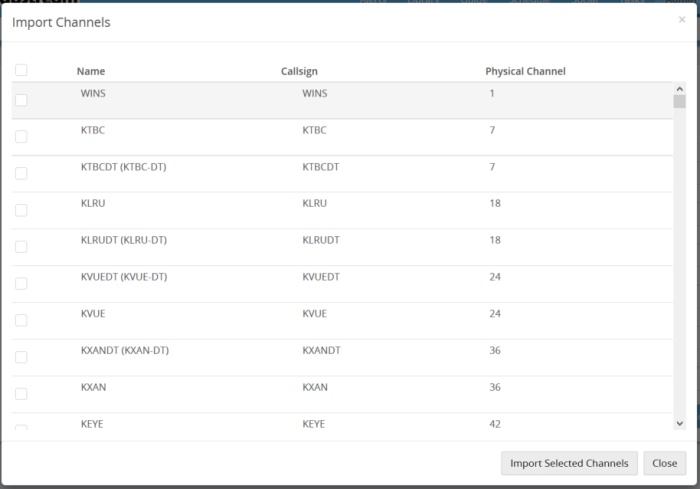Click the KLRU name cell
Viewport: 700px width, 489px height.
point(93,203)
